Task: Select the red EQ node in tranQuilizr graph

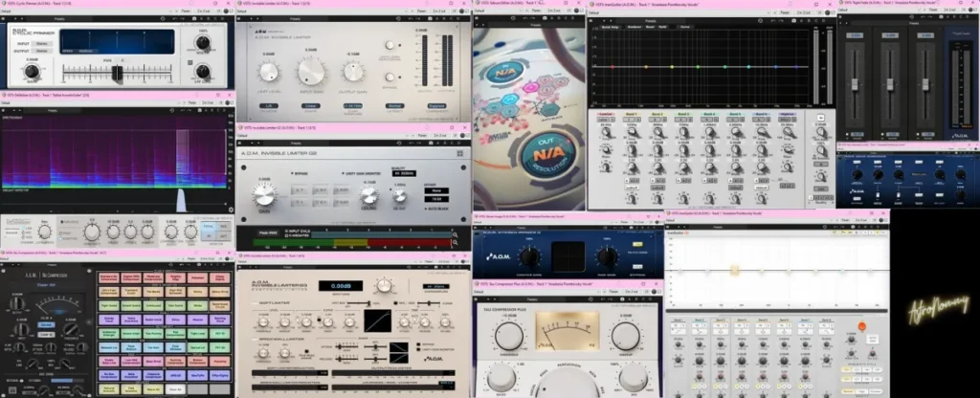Action: 612,67
